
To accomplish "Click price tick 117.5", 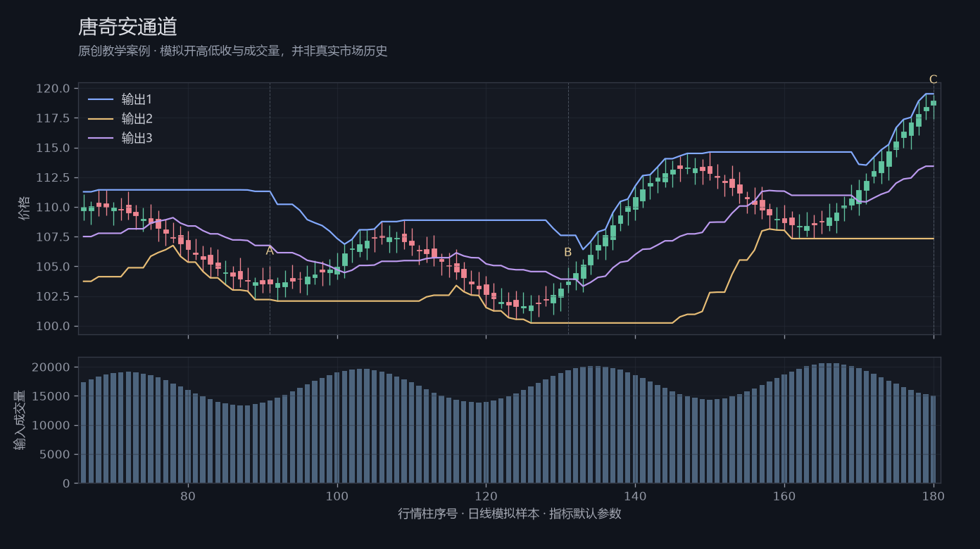I will (x=53, y=118).
